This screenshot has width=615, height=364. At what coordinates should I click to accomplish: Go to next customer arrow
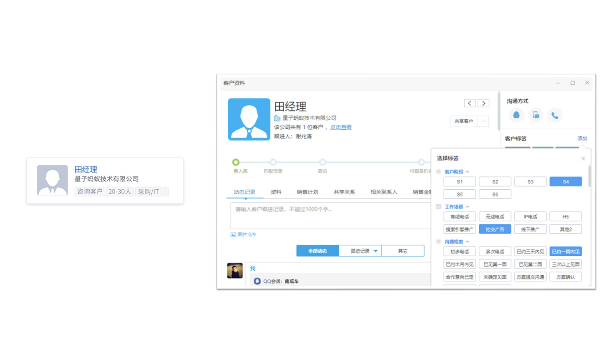click(483, 103)
